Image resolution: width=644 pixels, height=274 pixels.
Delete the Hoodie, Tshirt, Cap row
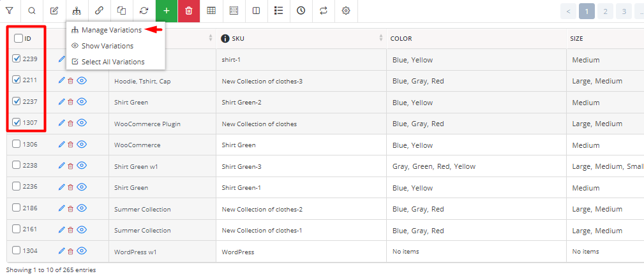71,81
